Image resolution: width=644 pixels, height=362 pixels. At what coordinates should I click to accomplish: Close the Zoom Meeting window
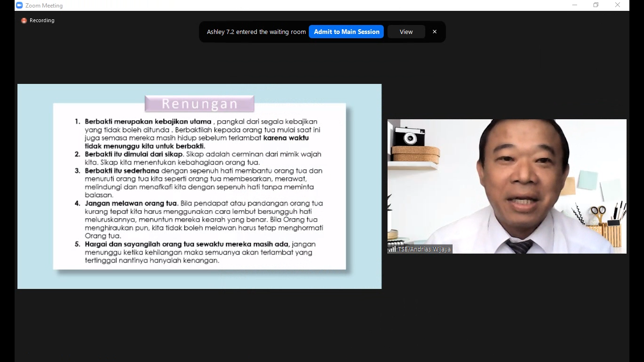(618, 5)
